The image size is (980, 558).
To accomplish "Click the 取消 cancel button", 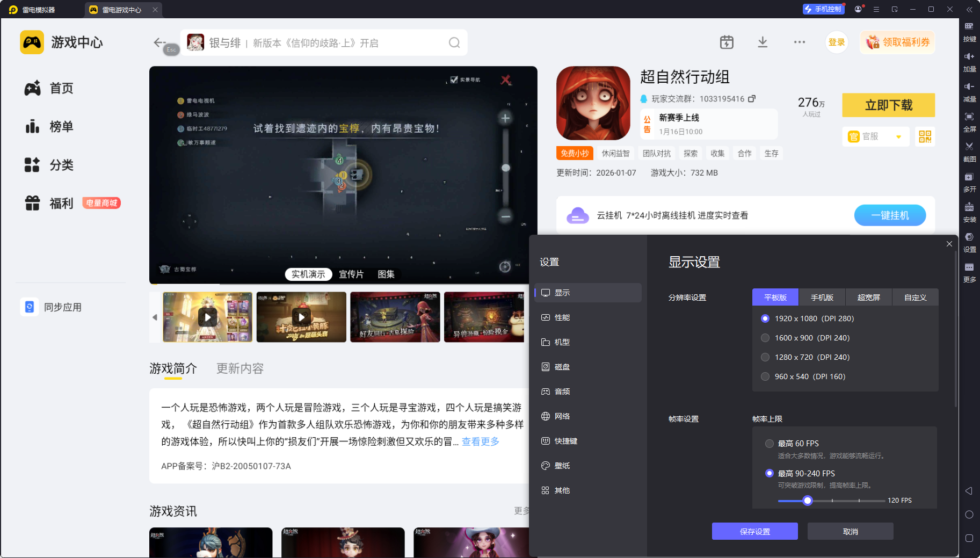I will (x=851, y=531).
